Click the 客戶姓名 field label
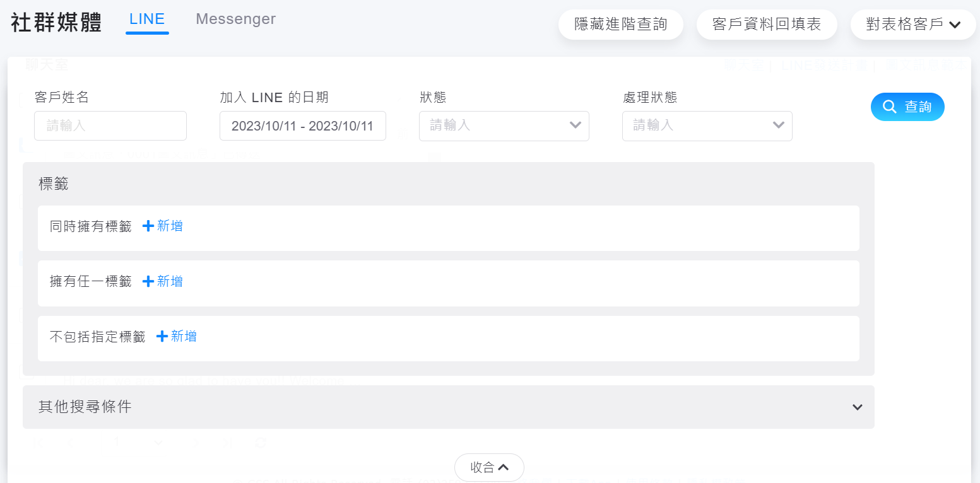Viewport: 980px width, 483px height. 62,97
